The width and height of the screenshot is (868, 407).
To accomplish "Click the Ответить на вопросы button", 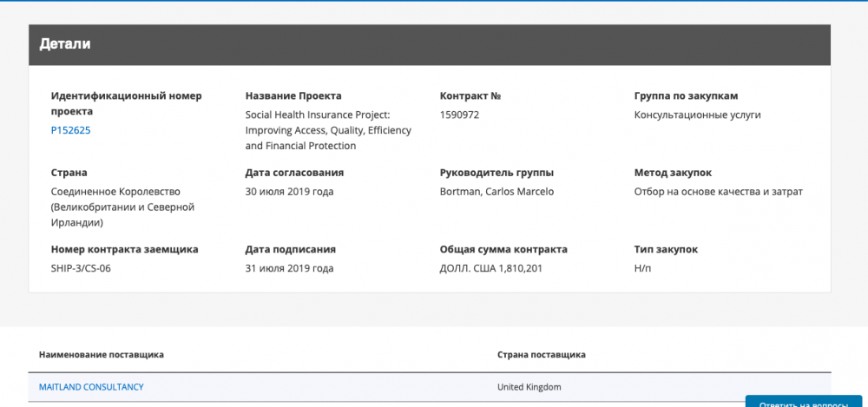I will click(803, 402).
